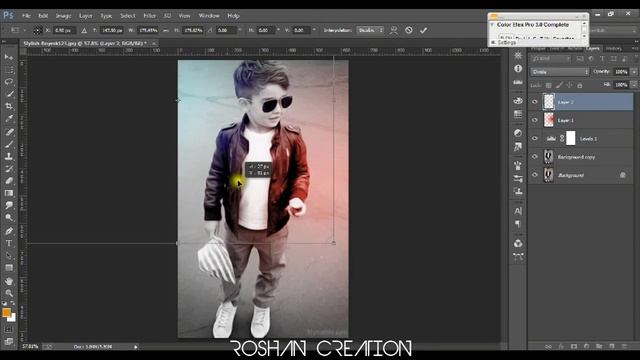The height and width of the screenshot is (360, 640).
Task: Toggle relative positioning triangle icon
Action: click(84, 30)
